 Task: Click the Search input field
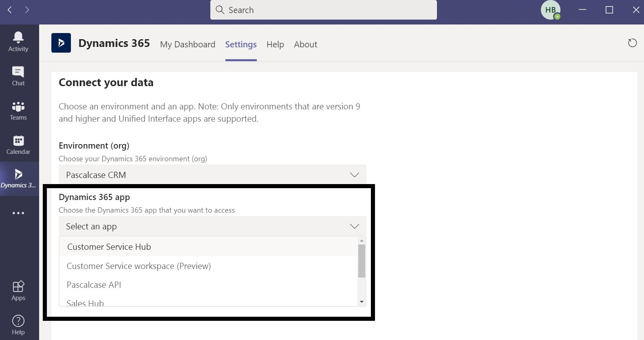pos(323,10)
